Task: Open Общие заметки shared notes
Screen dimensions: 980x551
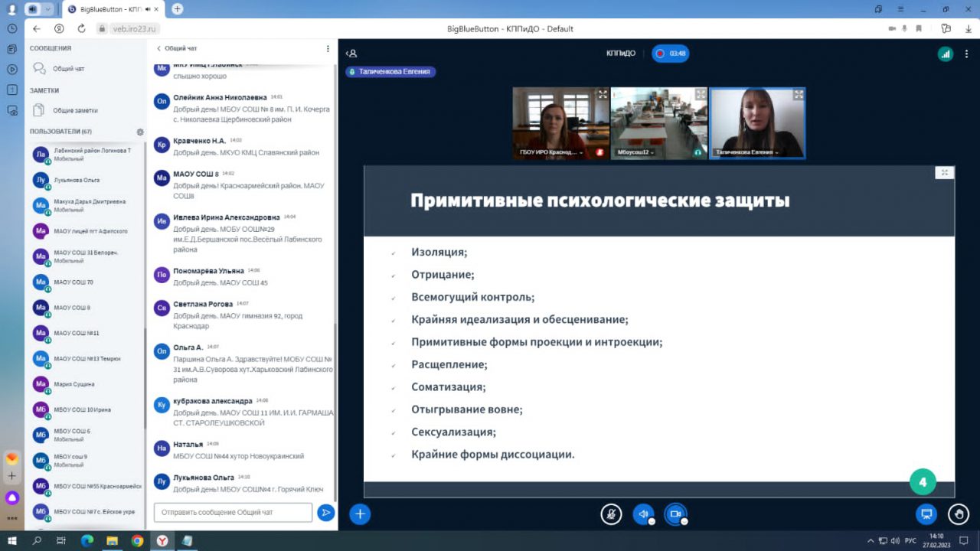Action: click(x=74, y=110)
